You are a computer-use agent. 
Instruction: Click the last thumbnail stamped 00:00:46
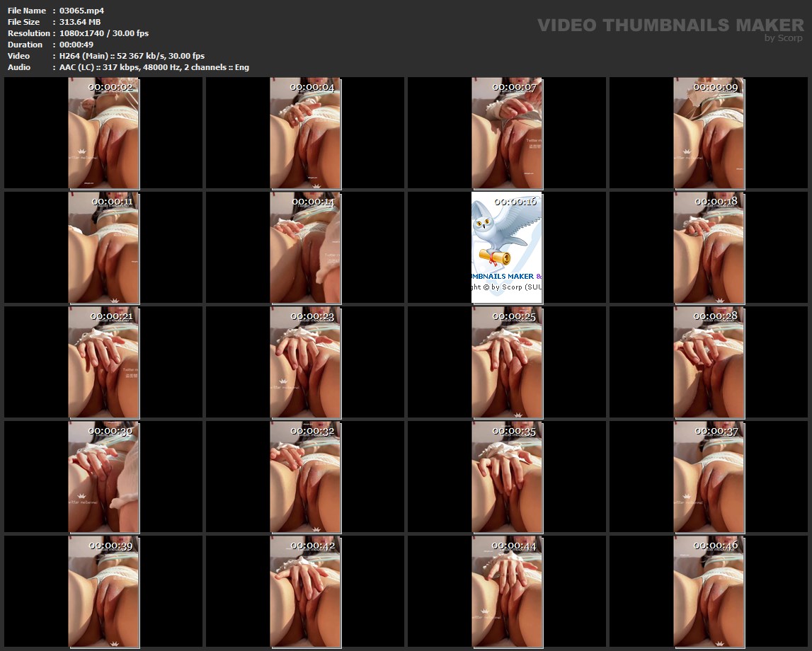point(709,592)
